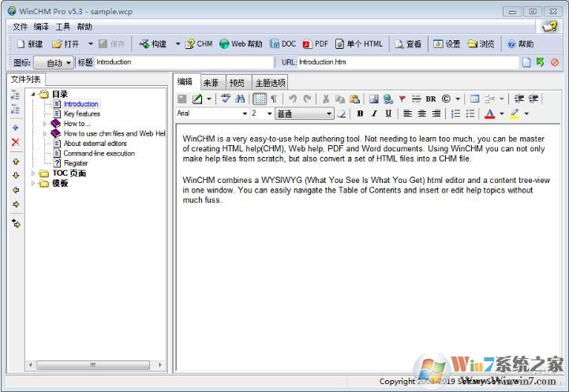Image resolution: width=569 pixels, height=392 pixels.
Task: Open the 图标 自动 dropdown
Action: pyautogui.click(x=54, y=63)
